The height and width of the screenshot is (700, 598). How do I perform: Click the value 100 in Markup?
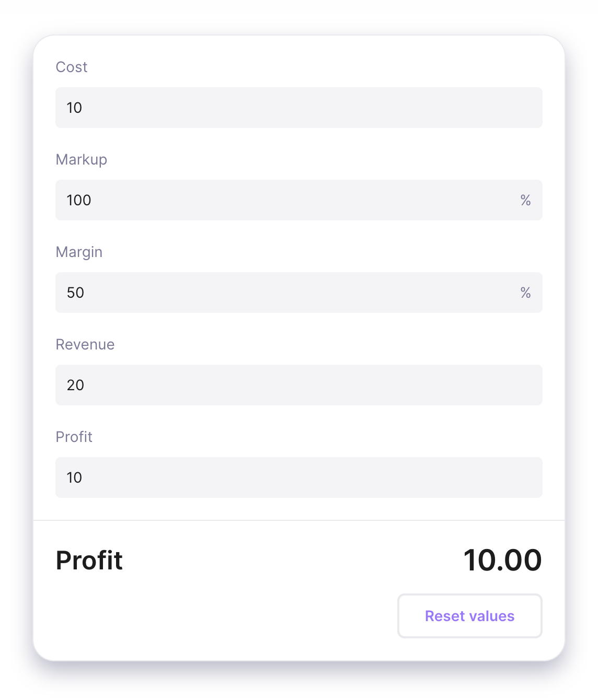pos(79,200)
